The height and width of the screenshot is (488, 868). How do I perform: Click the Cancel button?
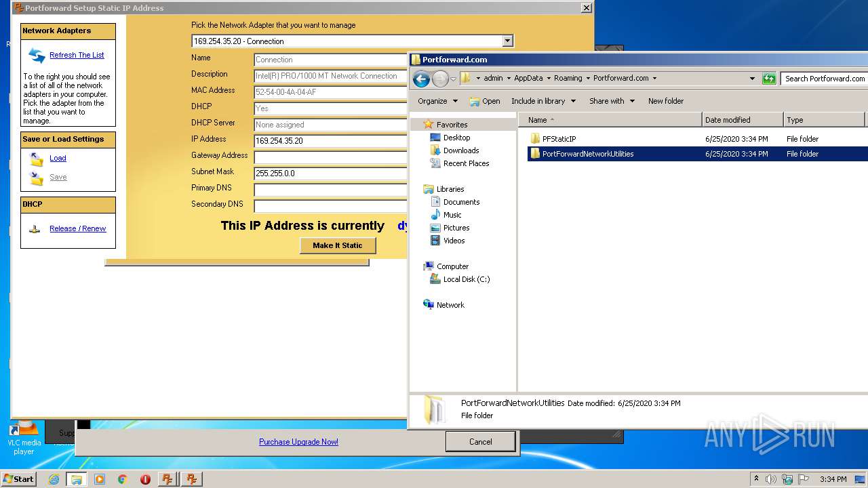click(x=480, y=442)
